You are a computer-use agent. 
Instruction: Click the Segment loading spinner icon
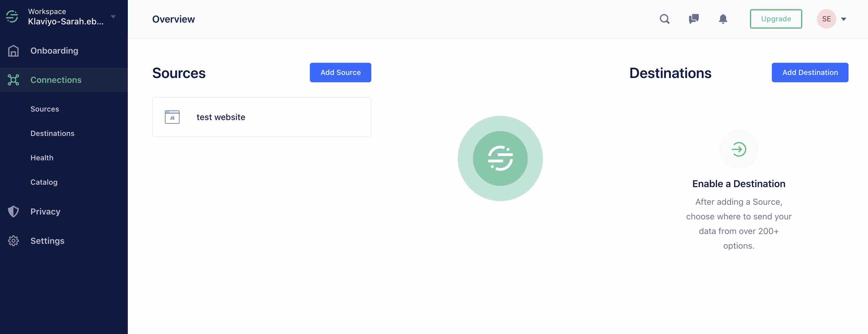500,158
